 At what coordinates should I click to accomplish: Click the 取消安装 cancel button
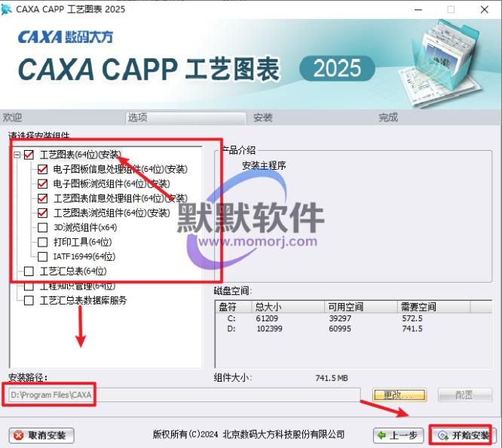pos(41,435)
